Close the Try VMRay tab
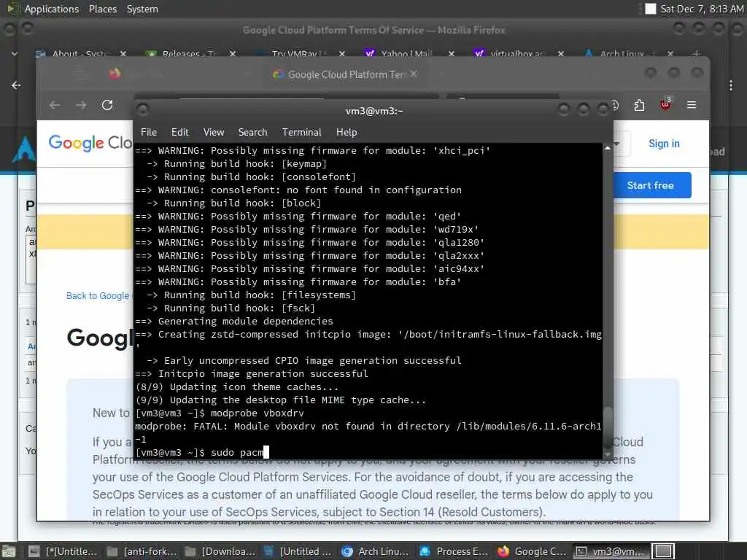Screen dimensions: 747x560 342,54
